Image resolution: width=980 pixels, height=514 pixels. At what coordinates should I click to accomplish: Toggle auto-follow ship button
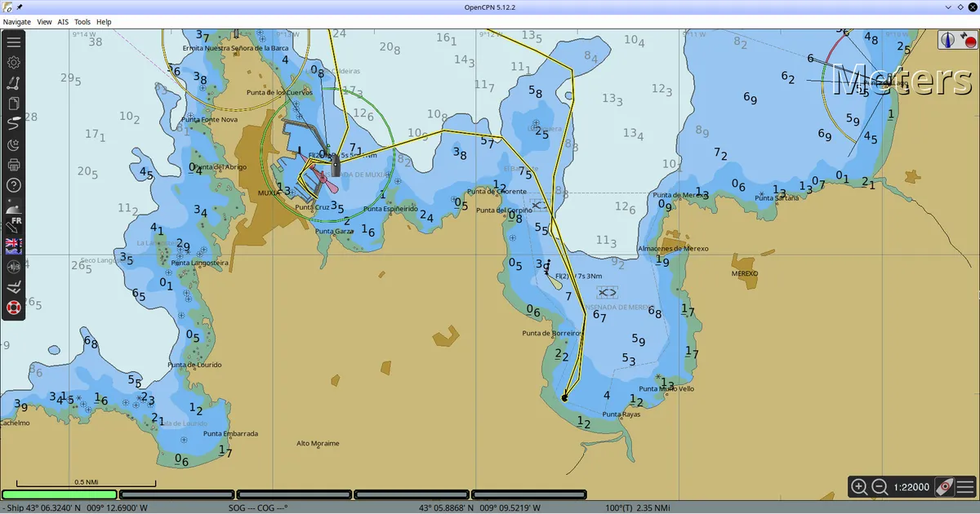pyautogui.click(x=944, y=487)
